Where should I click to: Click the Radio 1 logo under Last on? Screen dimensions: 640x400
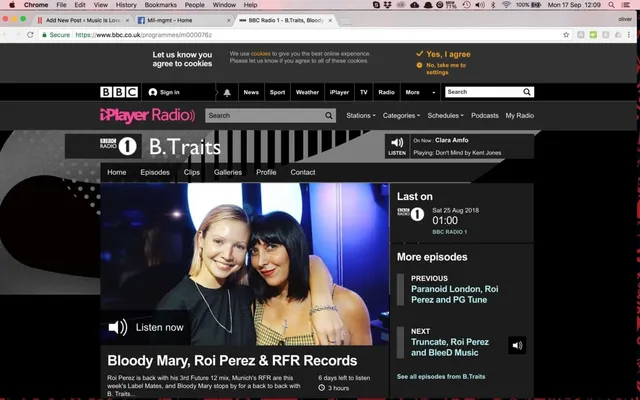pos(411,214)
